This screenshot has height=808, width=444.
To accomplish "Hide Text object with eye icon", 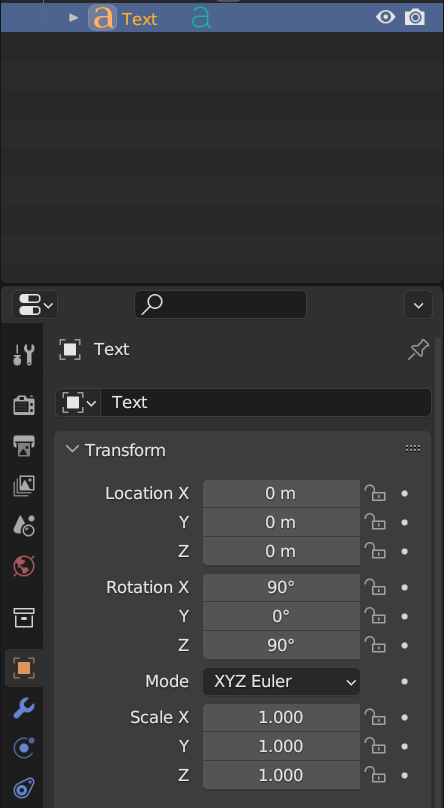I will pos(385,18).
